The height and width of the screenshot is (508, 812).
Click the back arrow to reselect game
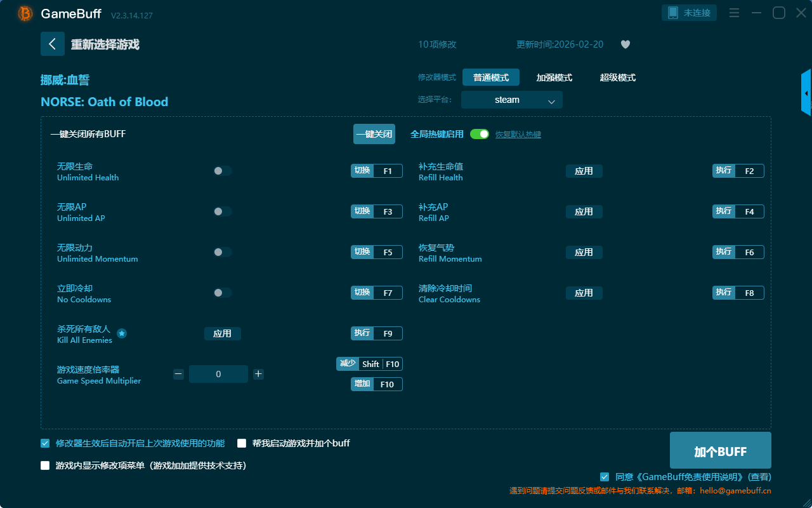click(x=52, y=44)
